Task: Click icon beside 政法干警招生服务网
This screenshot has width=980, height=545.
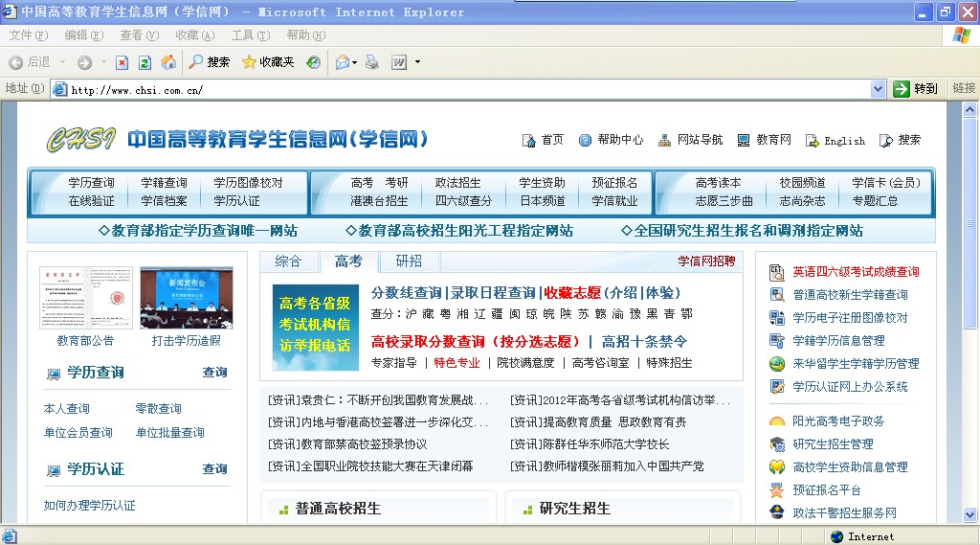Action: tap(777, 513)
